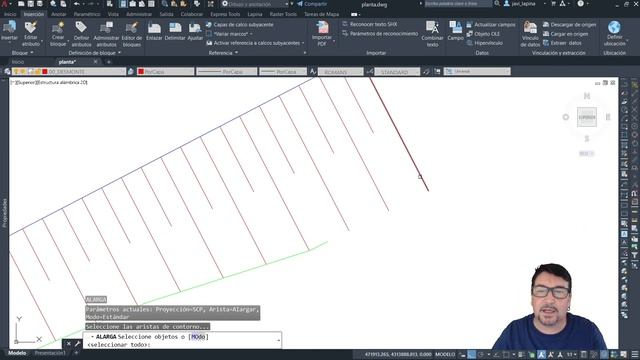Image resolution: width=640 pixels, height=360 pixels.
Task: Select the Definir atributos tool
Action: click(81, 33)
